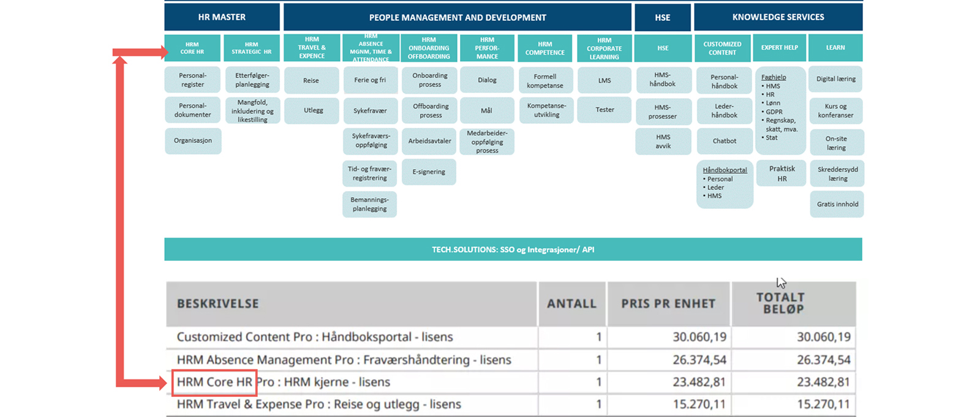Click the Praktisk HR box
The image size is (980, 417).
coord(782,173)
